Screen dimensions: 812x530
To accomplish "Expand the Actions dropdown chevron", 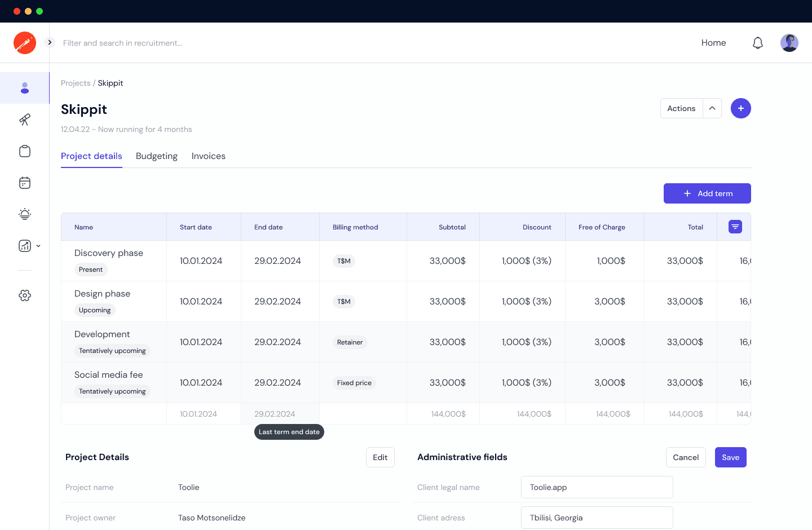I will click(712, 108).
